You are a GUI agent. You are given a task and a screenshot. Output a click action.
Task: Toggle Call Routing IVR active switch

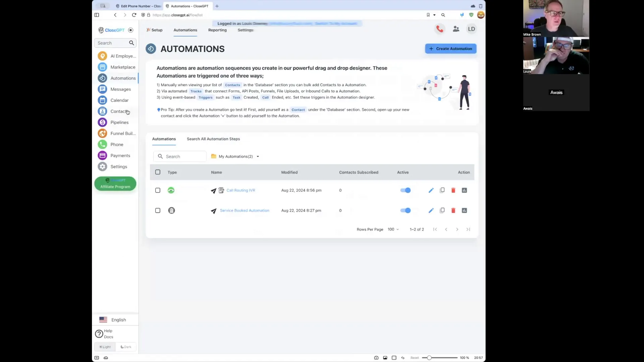pyautogui.click(x=406, y=190)
